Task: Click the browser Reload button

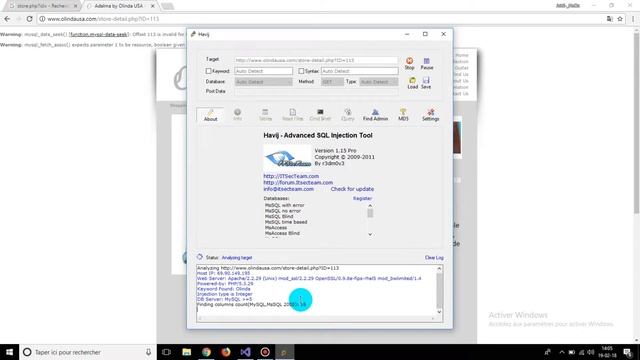Action: pos(29,19)
